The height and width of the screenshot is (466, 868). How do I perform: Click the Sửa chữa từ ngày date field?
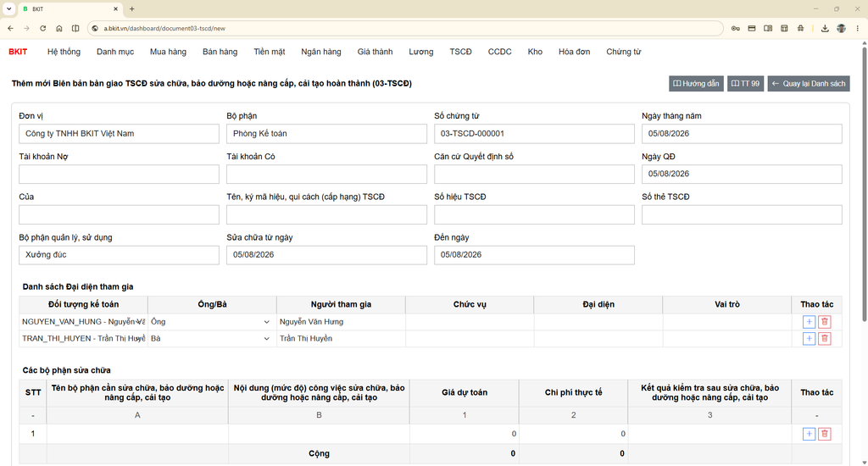coord(326,254)
